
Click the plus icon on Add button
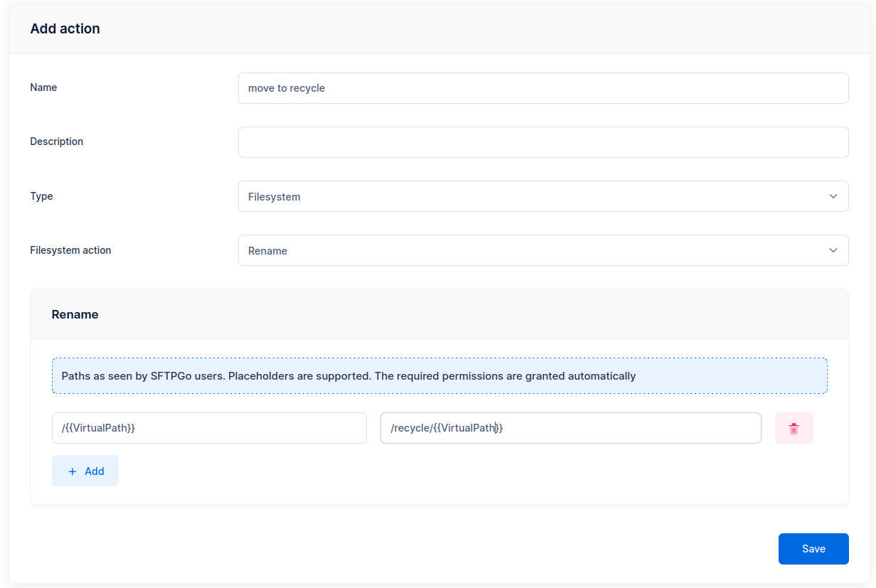(x=72, y=471)
